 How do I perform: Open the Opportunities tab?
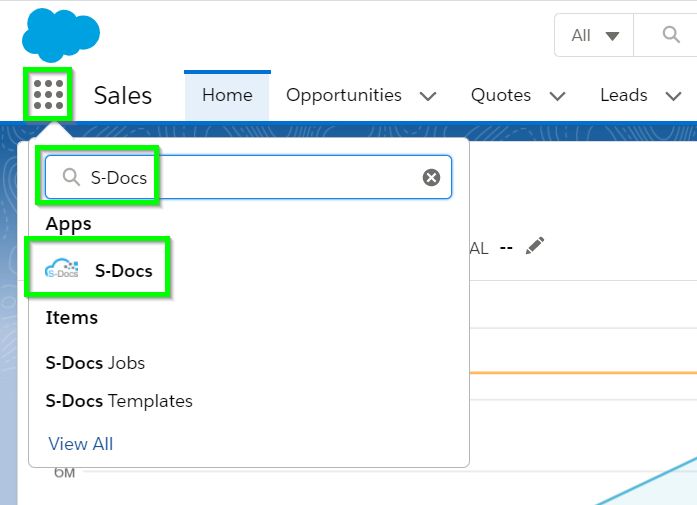coord(343,95)
